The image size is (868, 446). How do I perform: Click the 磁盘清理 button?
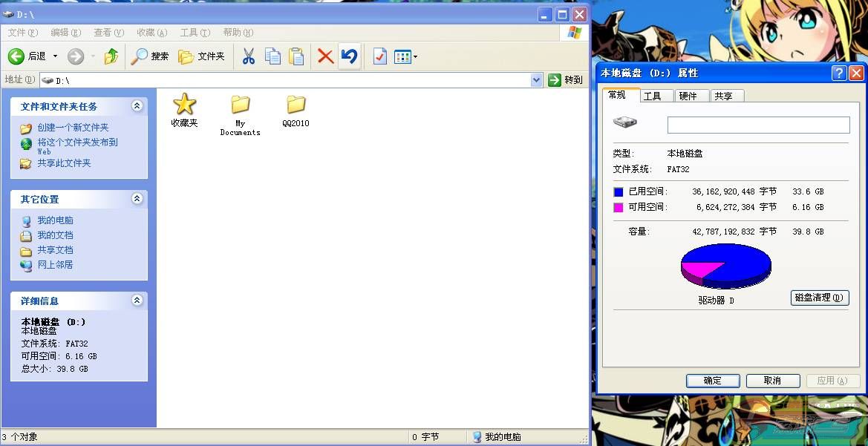[819, 298]
